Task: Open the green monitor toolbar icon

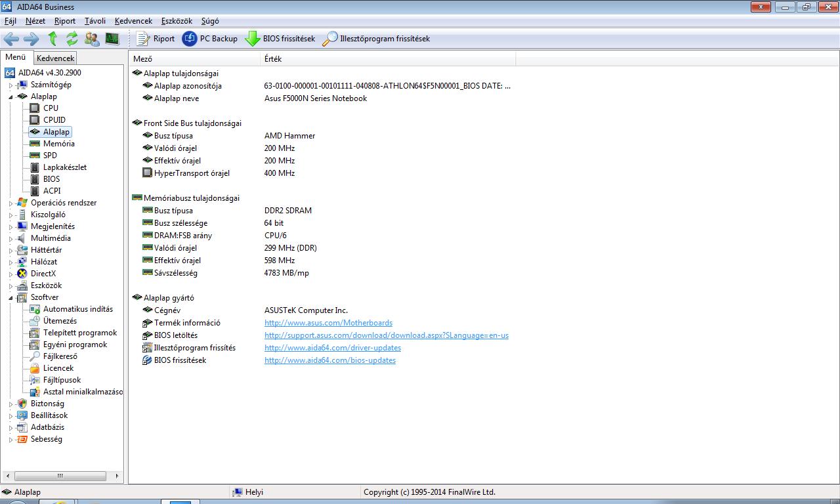Action: tap(112, 39)
